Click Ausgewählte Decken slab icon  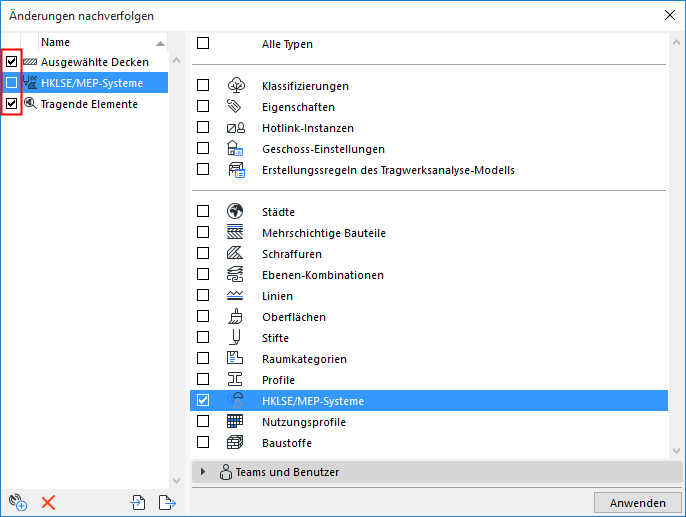pyautogui.click(x=30, y=62)
